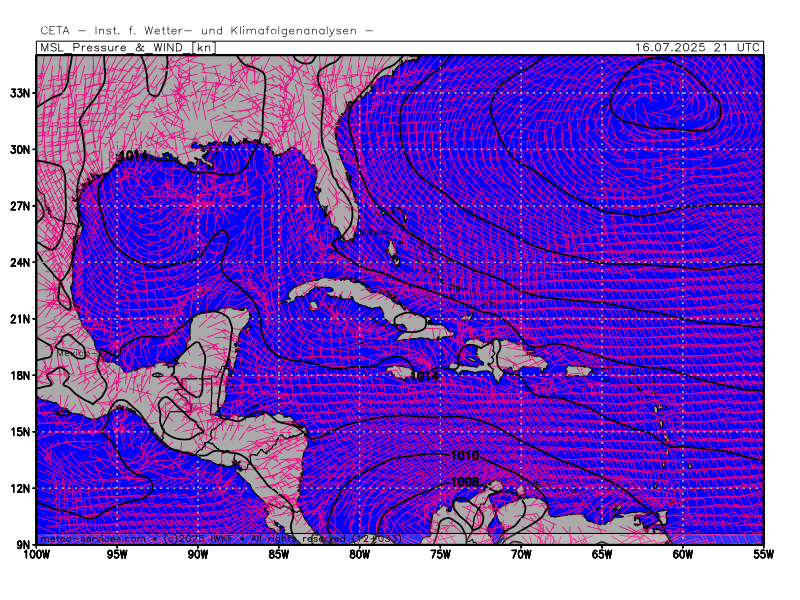Click the 100W longitude axis label
800x600 pixels.
(37, 555)
